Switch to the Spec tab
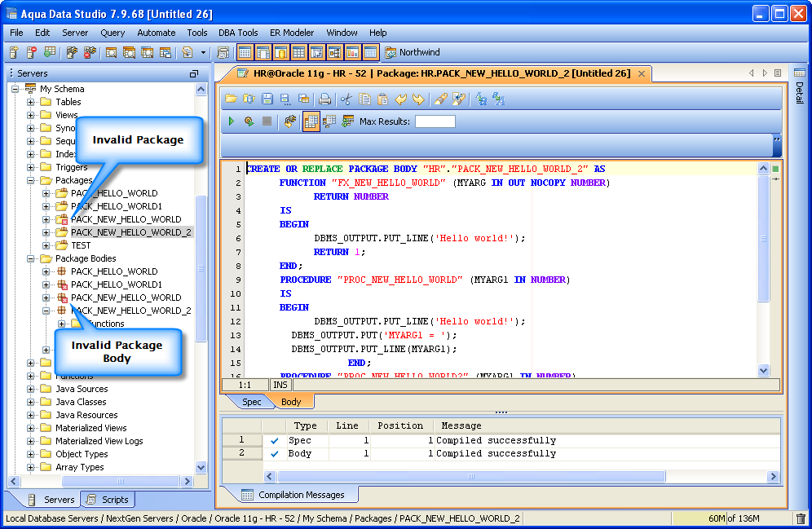Screen dimensions: 812x529 (x=252, y=402)
